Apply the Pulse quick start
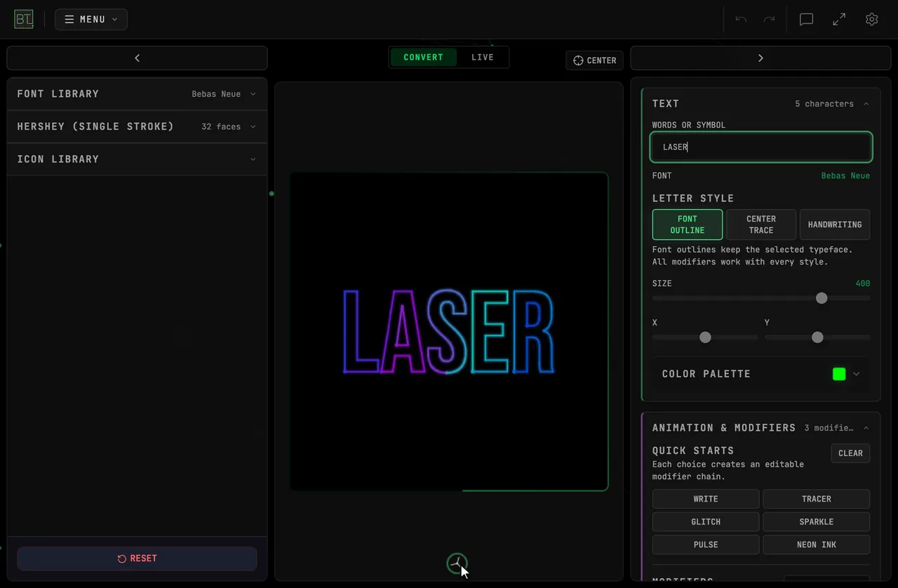 (x=706, y=544)
